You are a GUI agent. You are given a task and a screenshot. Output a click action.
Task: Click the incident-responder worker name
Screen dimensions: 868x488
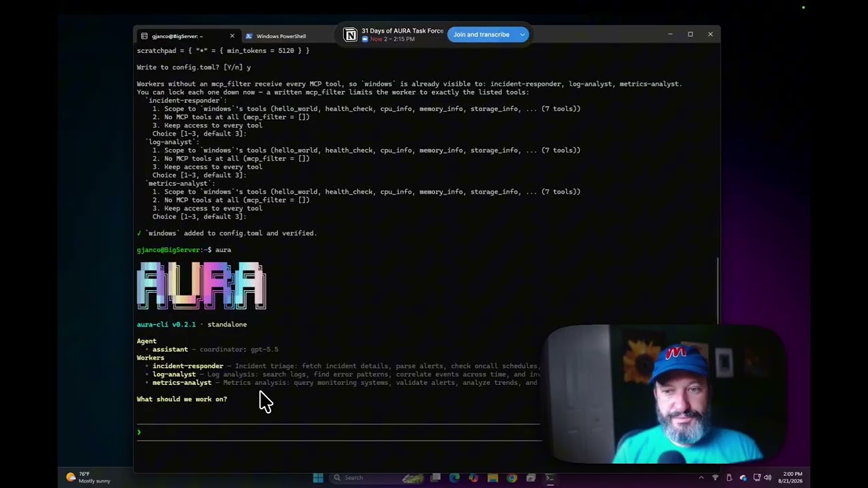click(188, 366)
